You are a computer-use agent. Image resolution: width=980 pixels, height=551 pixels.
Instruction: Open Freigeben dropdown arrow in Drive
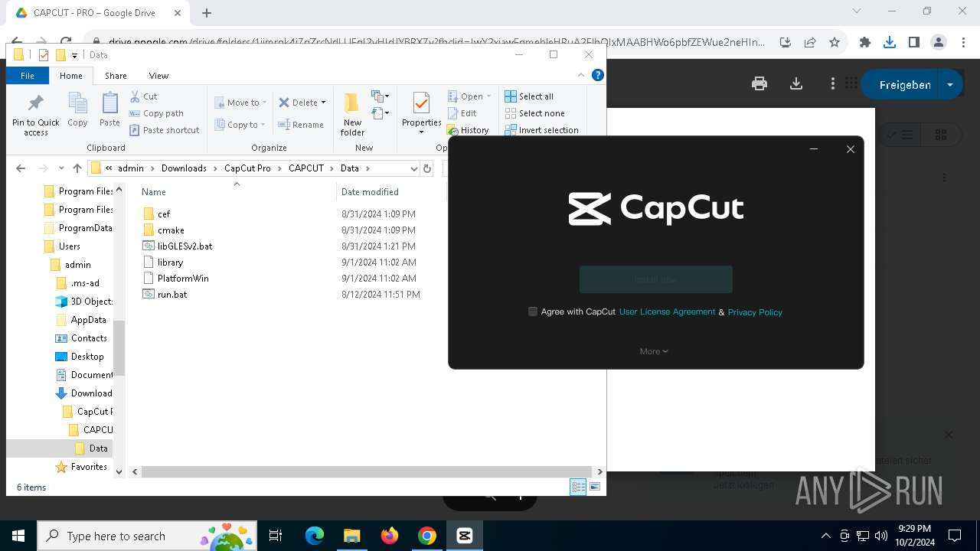950,84
